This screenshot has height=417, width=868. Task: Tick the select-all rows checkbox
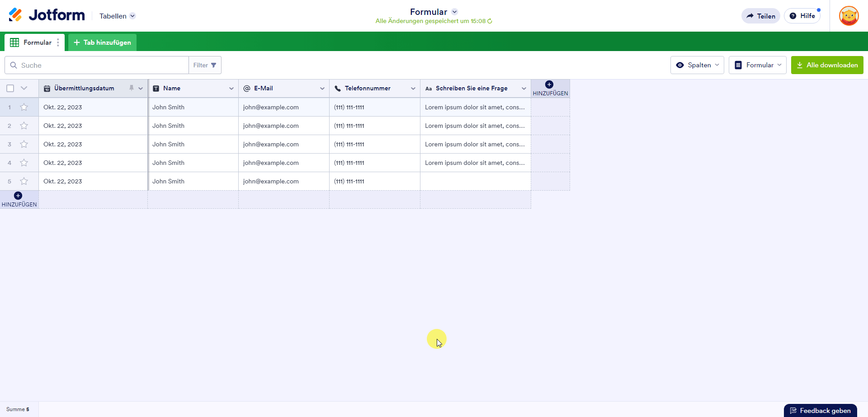click(x=10, y=89)
